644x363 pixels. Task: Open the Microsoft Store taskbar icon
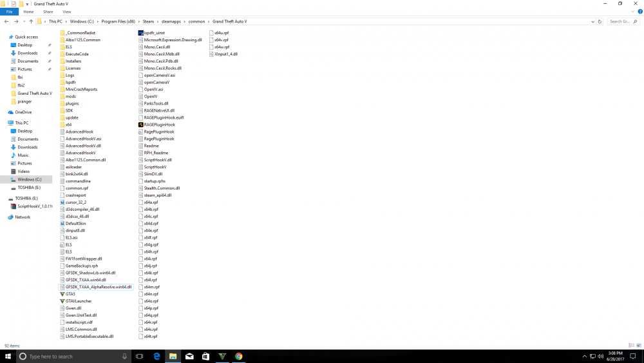(206, 357)
